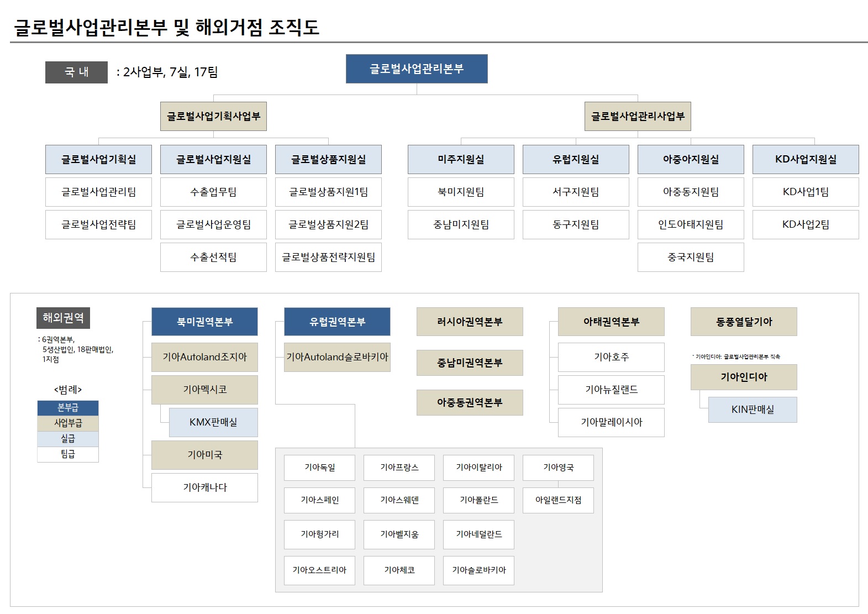Viewport: 868px width, 614px height.
Task: Select the 기아캐나다 box
Action: coord(204,487)
